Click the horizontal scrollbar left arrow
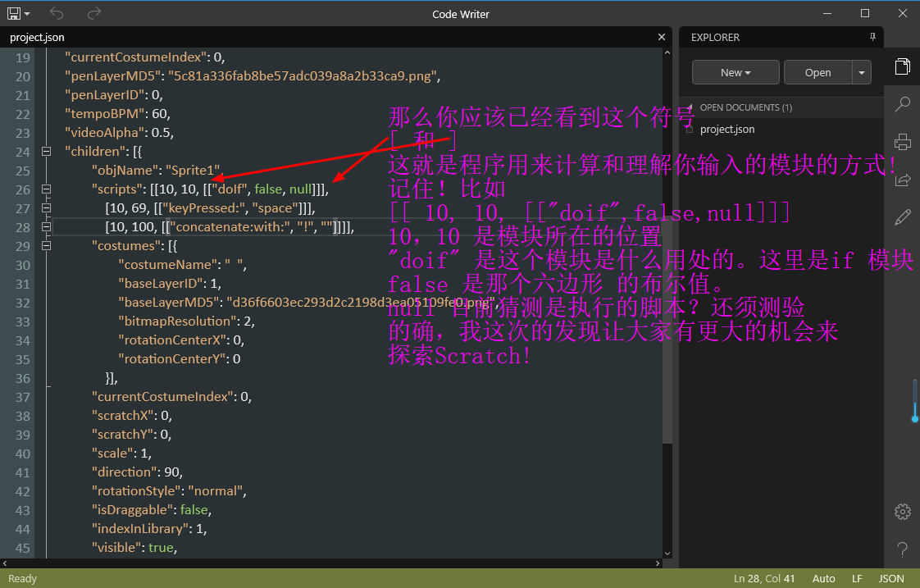The height and width of the screenshot is (588, 920). tap(5, 563)
